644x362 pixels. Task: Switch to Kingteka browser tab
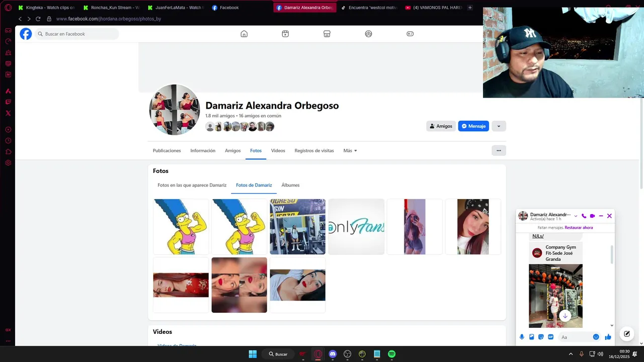click(46, 8)
